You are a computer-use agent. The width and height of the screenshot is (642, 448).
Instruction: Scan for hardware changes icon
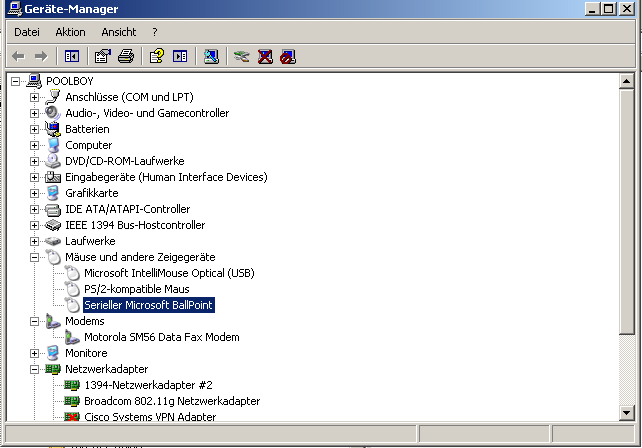(211, 56)
